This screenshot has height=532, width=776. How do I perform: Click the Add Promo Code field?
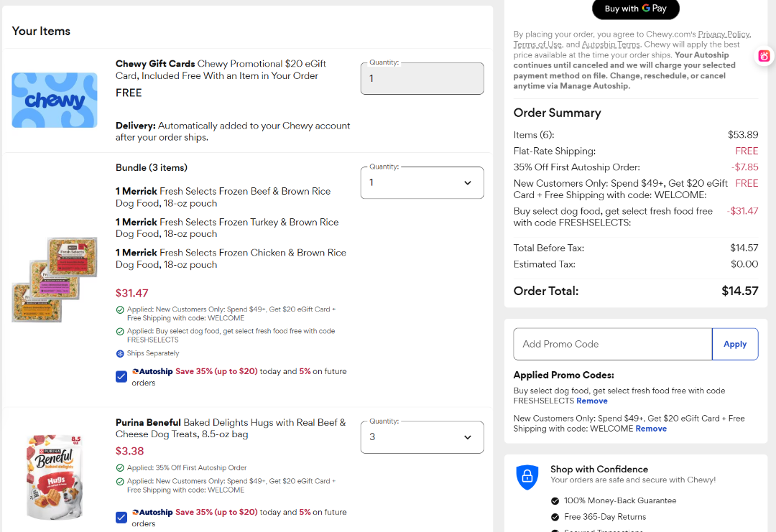613,344
